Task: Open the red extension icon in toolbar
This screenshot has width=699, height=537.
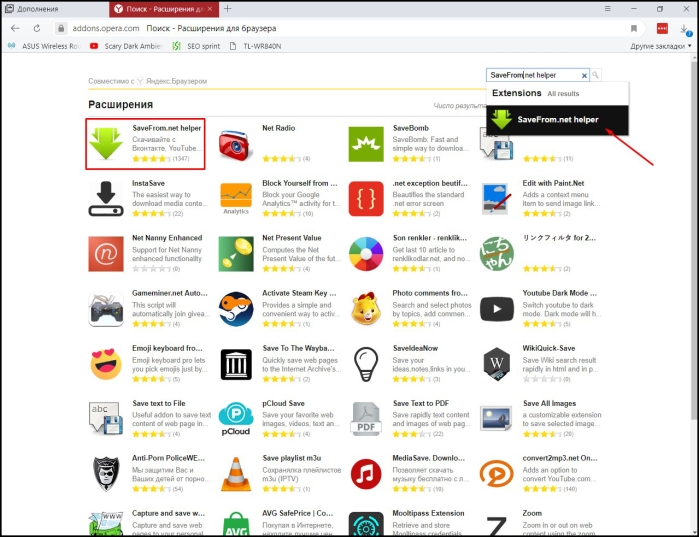Action: coord(662,29)
